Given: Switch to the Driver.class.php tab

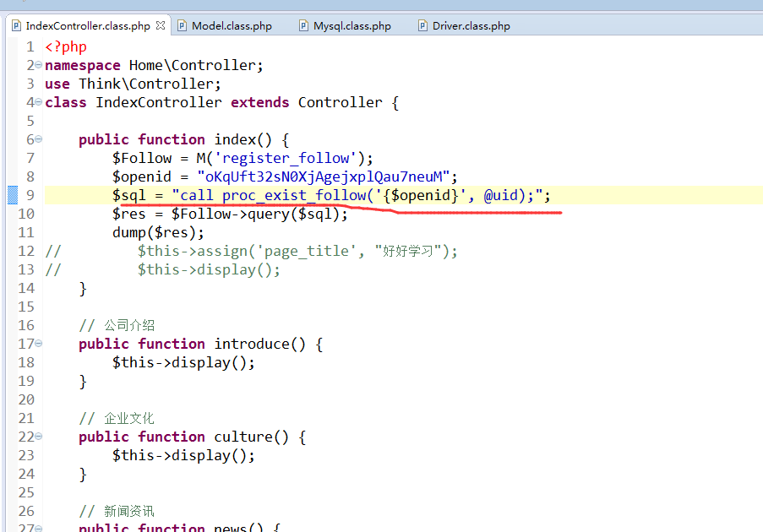Looking at the screenshot, I should (x=471, y=26).
